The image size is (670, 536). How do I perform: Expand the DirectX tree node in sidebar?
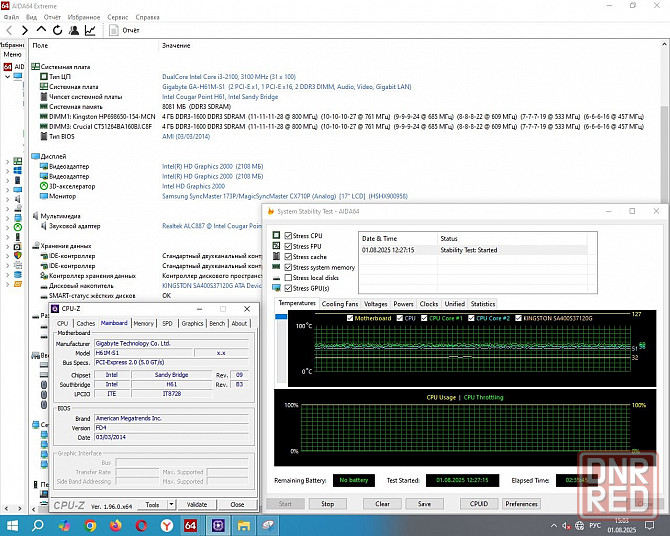click(x=7, y=227)
